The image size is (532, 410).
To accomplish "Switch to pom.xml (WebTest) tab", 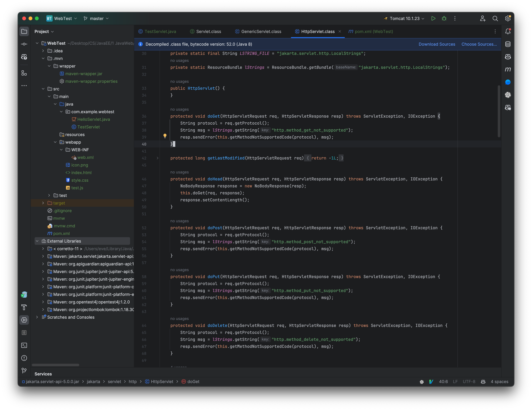I will pyautogui.click(x=371, y=31).
